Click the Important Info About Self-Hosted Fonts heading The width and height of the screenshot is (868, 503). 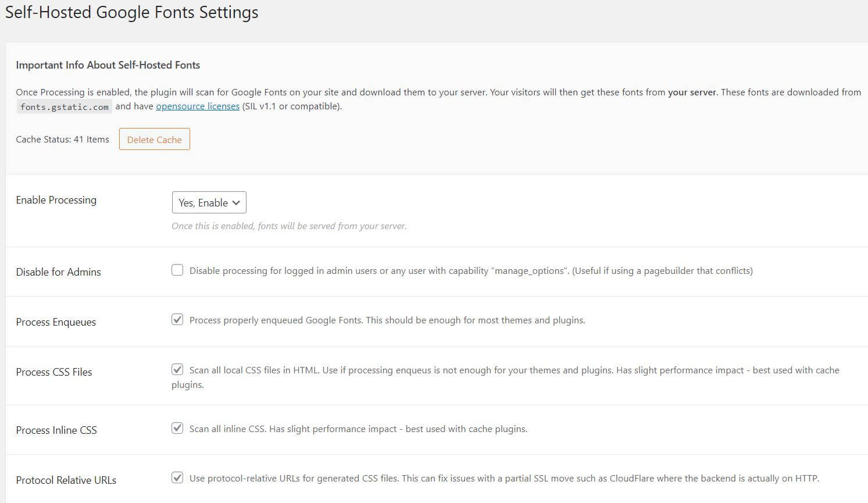(x=108, y=65)
